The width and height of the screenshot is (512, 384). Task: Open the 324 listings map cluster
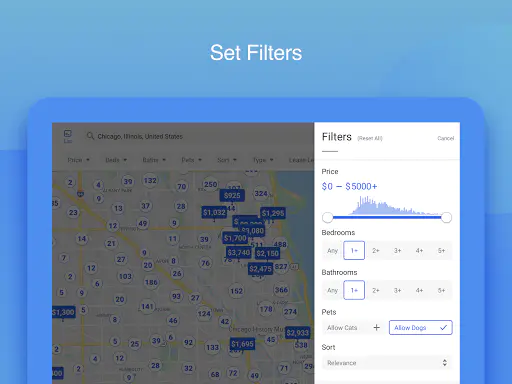[x=261, y=193]
